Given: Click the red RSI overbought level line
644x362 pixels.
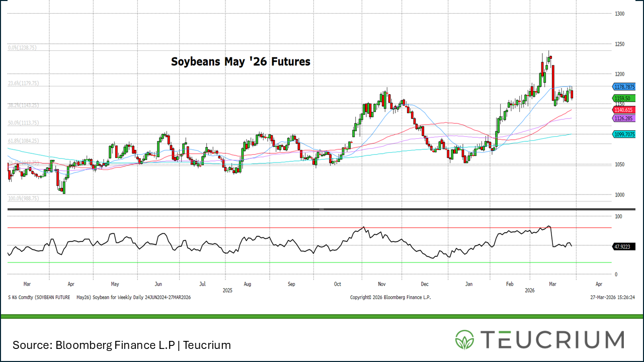Looking at the screenshot, I should click(x=302, y=227).
